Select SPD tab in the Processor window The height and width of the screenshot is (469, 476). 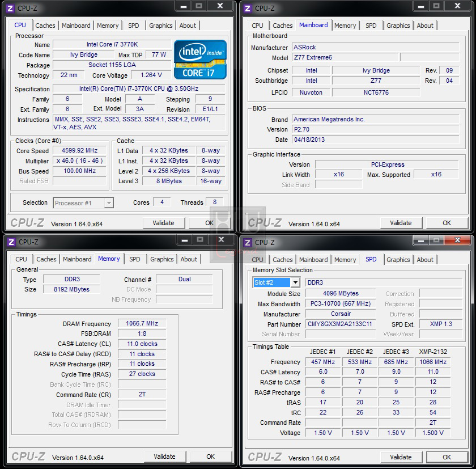click(134, 26)
